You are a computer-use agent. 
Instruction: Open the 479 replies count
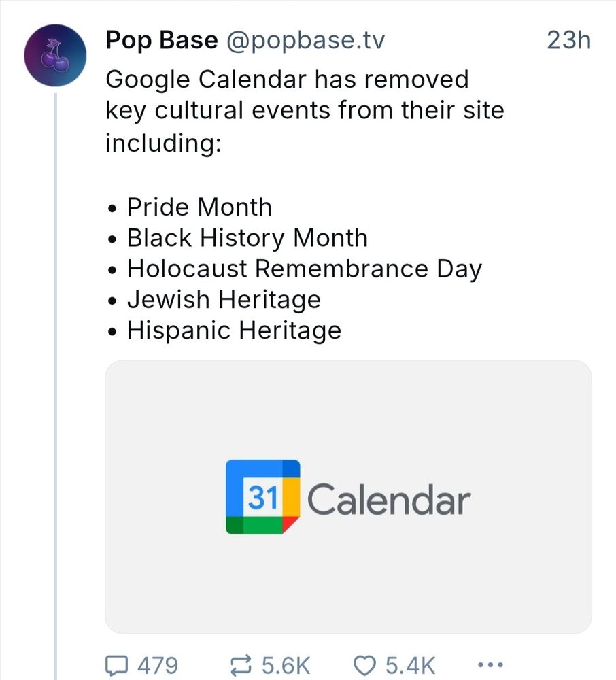click(158, 665)
